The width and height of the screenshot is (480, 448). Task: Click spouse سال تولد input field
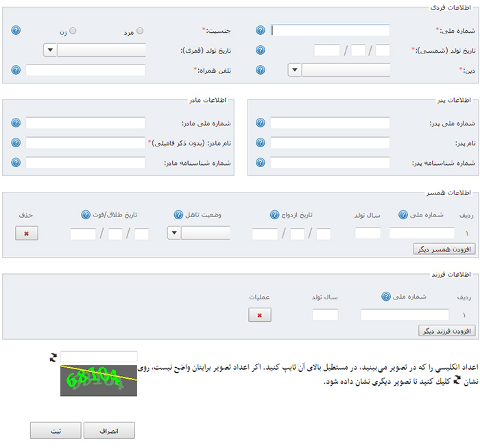click(x=368, y=233)
